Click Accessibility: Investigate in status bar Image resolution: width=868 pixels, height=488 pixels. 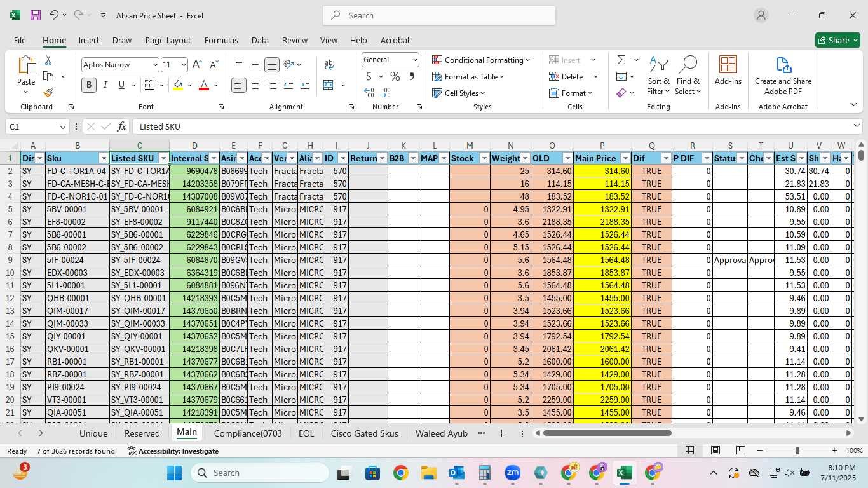173,451
